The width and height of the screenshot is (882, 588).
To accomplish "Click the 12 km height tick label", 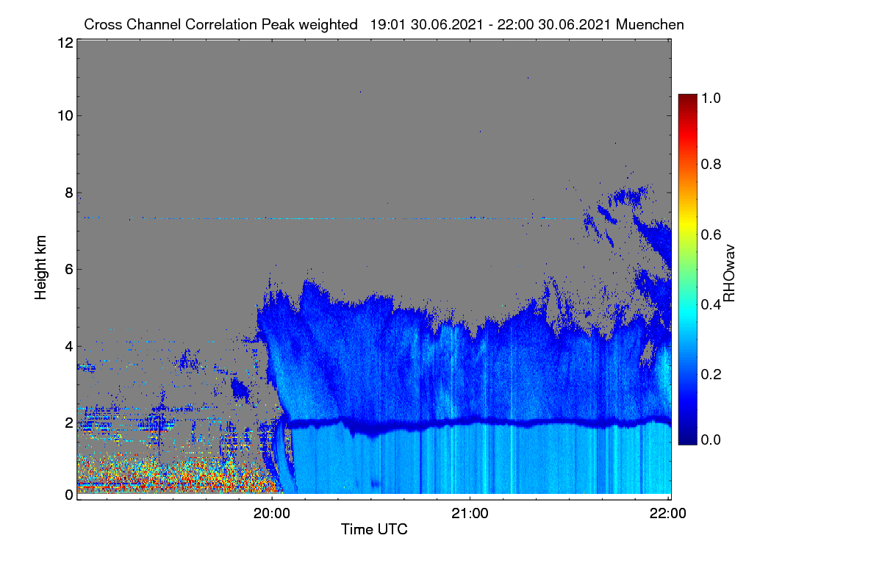I will pos(64,43).
